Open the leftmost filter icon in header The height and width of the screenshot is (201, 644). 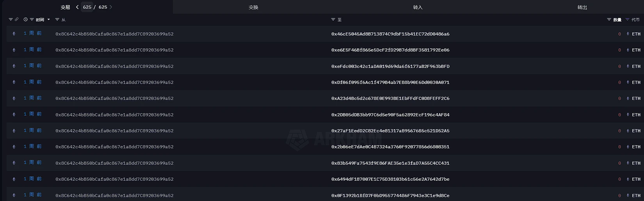11,20
